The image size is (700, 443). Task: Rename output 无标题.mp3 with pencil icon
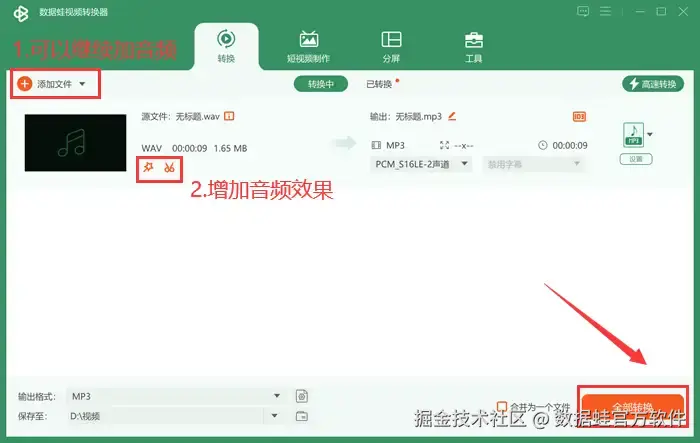pyautogui.click(x=452, y=116)
